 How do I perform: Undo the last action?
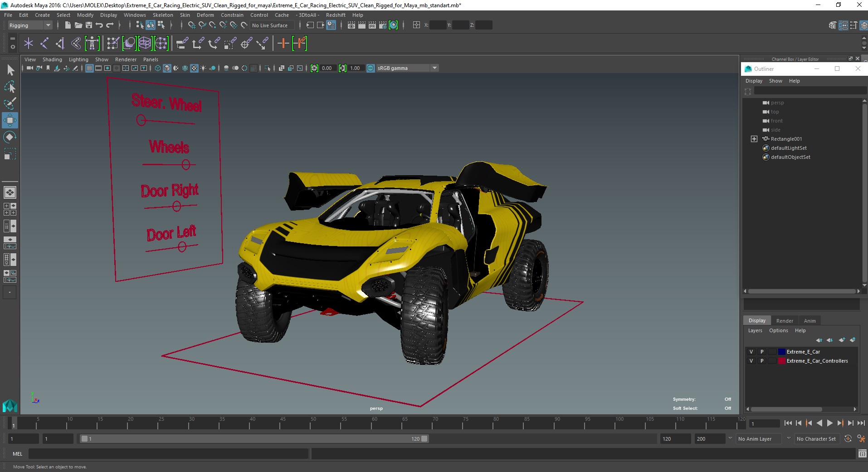click(99, 25)
